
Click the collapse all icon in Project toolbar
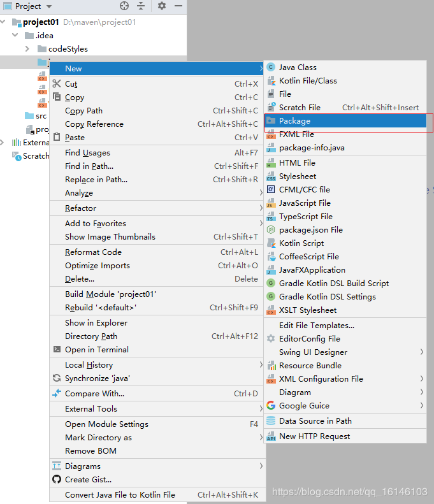(141, 6)
